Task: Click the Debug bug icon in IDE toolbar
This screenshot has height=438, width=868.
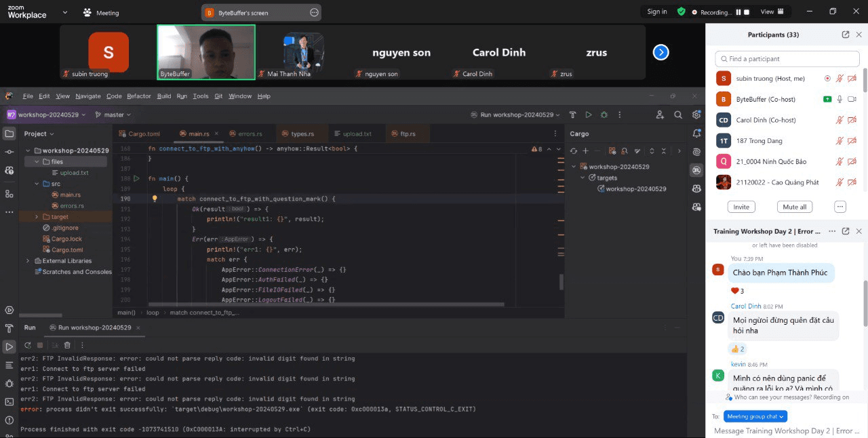Action: coord(604,115)
